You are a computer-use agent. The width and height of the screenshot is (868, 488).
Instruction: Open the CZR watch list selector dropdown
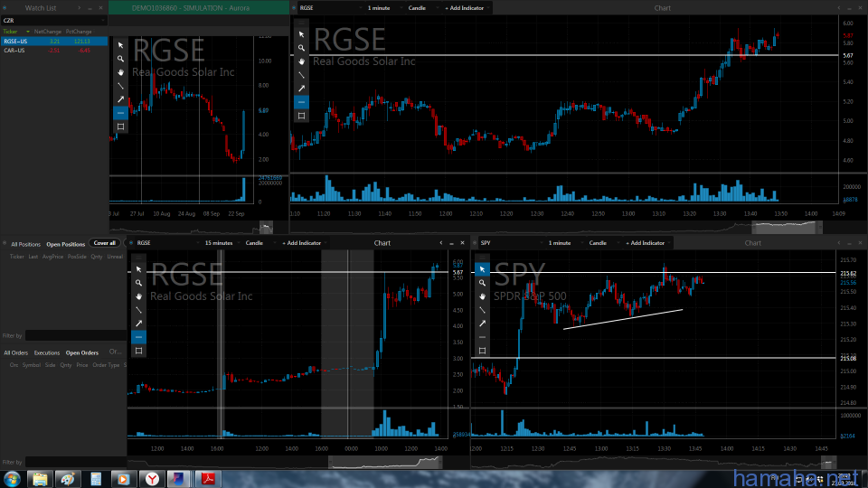point(53,21)
